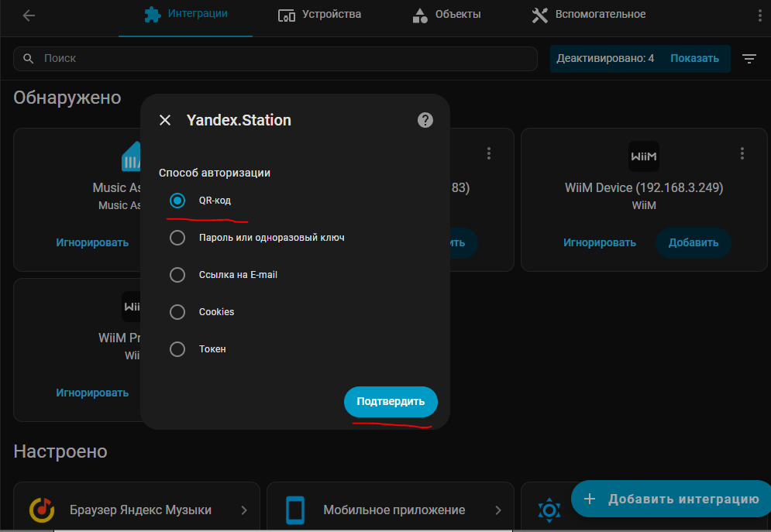Confirm with the Подтвердить button

pyautogui.click(x=391, y=401)
